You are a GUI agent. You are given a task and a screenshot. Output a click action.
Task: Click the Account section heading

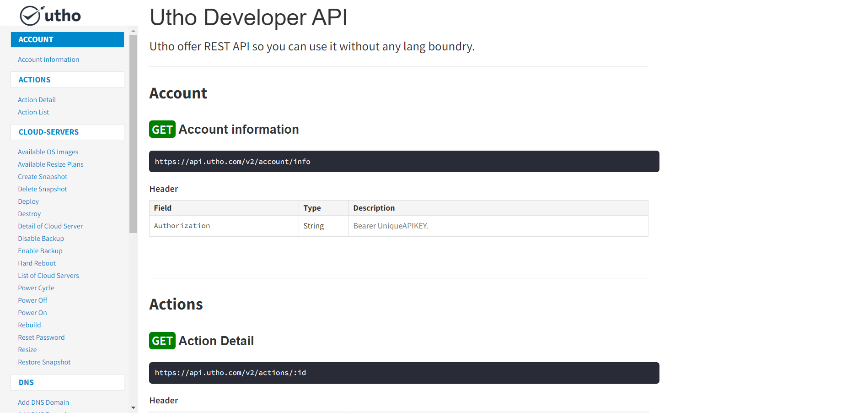click(178, 93)
